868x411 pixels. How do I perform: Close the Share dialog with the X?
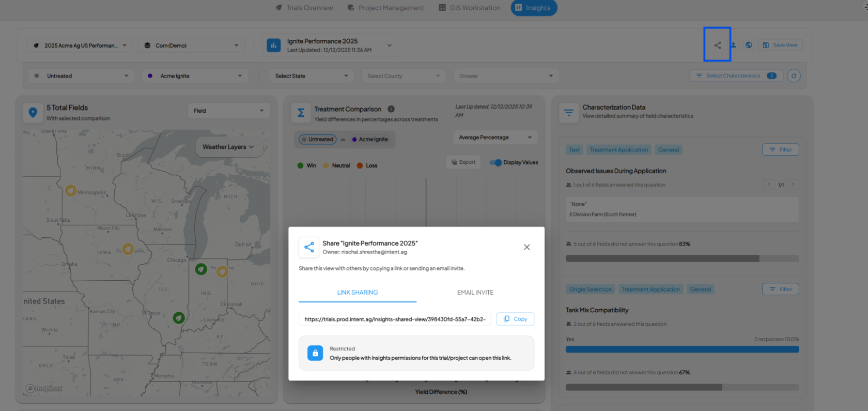[x=526, y=247]
